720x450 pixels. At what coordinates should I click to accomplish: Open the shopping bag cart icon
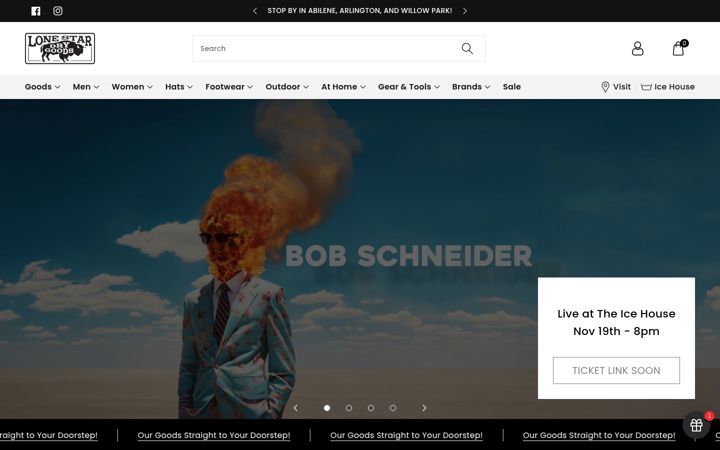pos(680,48)
